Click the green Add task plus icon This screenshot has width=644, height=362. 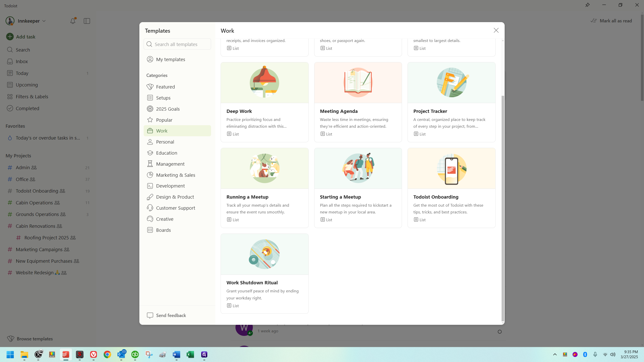(10, 37)
